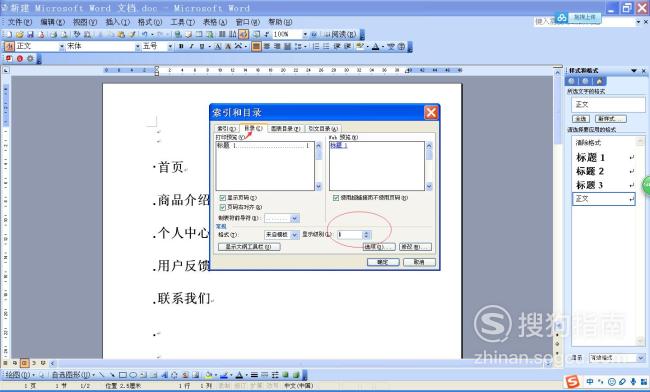Click the Font color A icon
Image resolution: width=650 pixels, height=392 pixels.
point(376,46)
